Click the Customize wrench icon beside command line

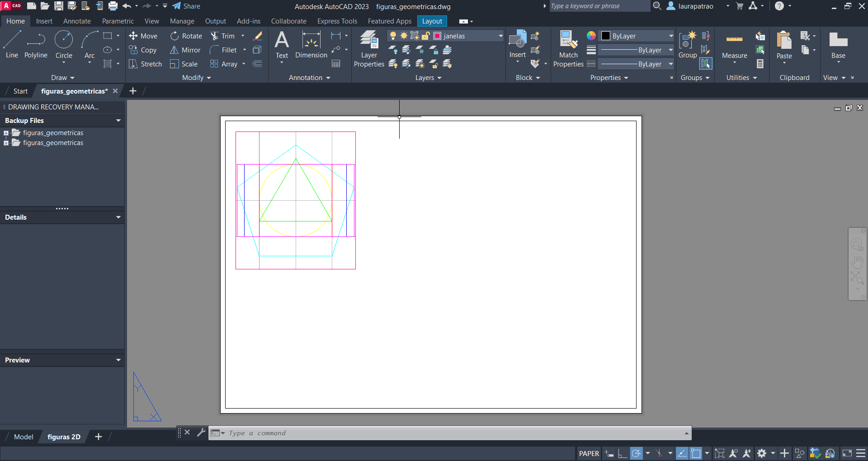(201, 433)
